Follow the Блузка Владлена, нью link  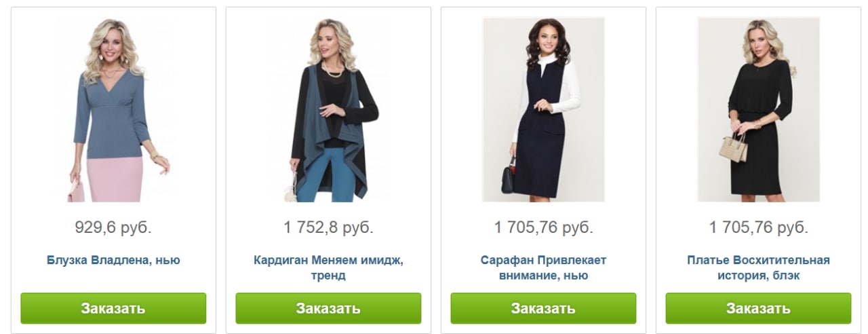pyautogui.click(x=113, y=260)
